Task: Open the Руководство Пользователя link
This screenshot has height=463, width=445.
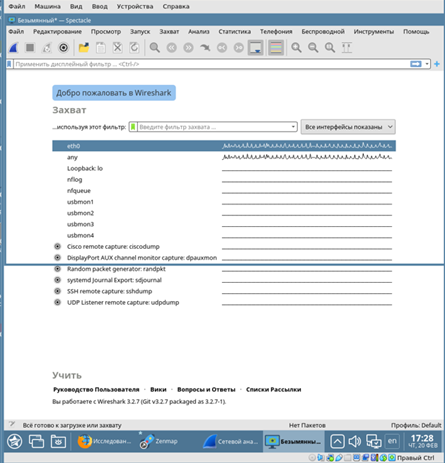Action: tap(96, 389)
